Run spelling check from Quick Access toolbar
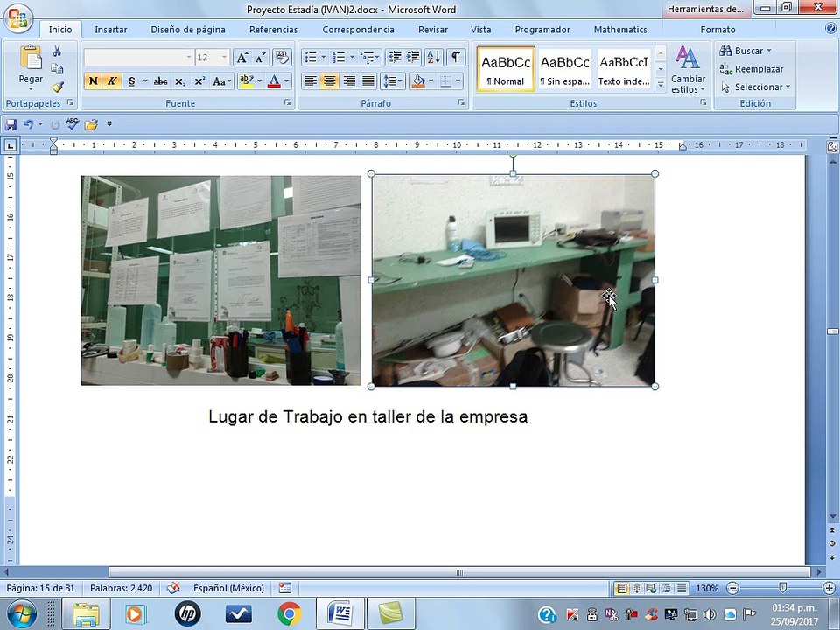Viewport: 840px width, 630px height. [x=73, y=124]
